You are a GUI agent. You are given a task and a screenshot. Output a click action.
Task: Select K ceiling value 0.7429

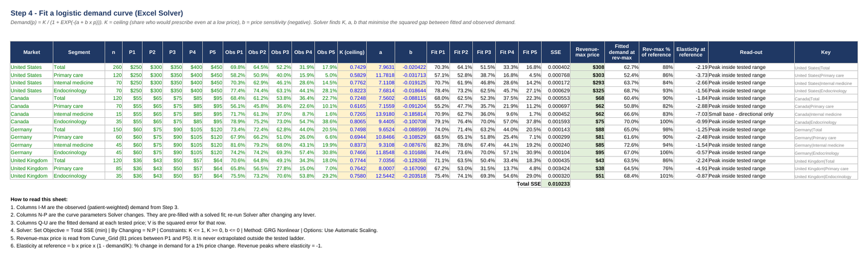click(x=352, y=67)
